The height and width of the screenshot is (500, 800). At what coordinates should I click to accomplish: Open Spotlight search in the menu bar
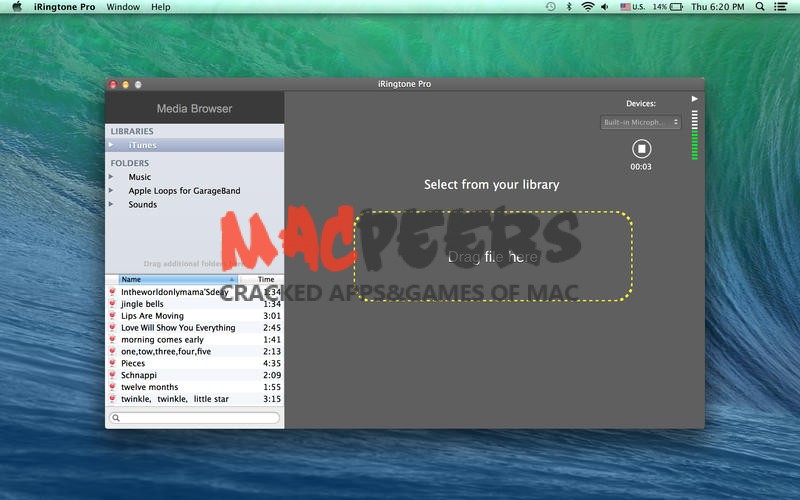760,7
